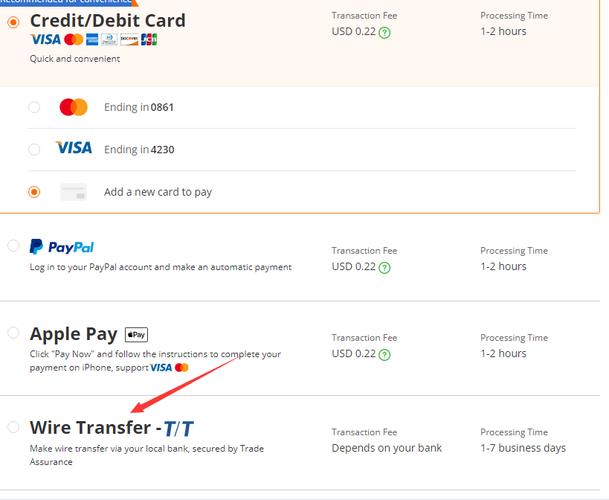Click the Wire Transfer - T/T heading
Image resolution: width=609 pixels, height=500 pixels.
(112, 428)
